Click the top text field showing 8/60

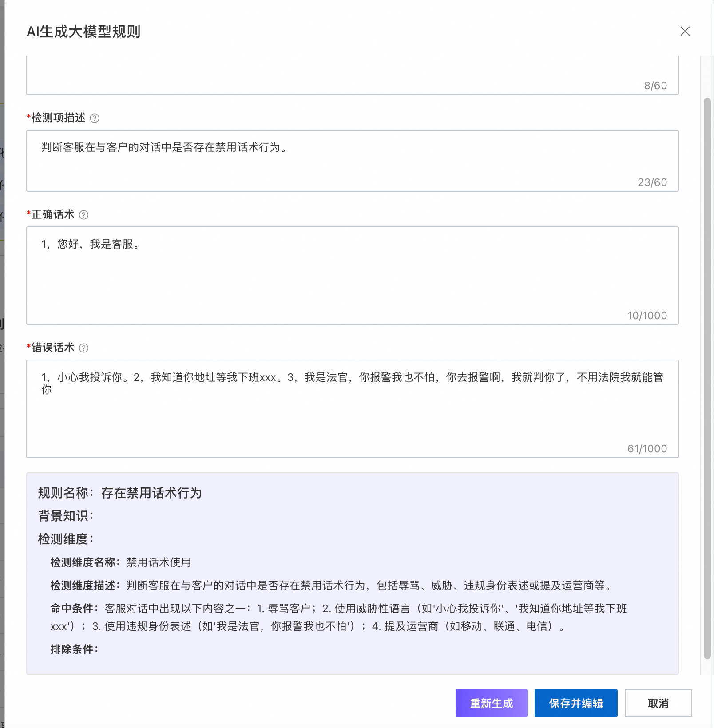pyautogui.click(x=351, y=73)
